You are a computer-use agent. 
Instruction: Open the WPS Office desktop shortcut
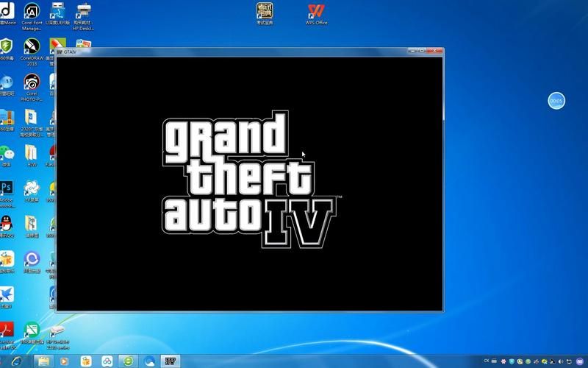(316, 14)
